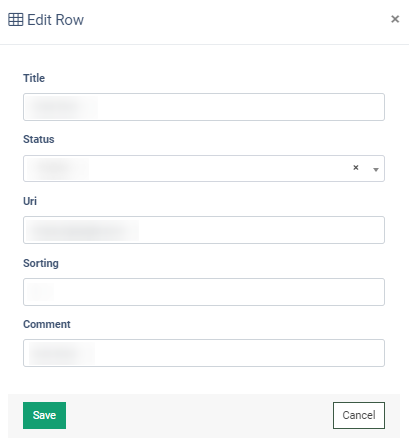Open the Status combo box
The height and width of the screenshot is (448, 409).
coord(204,168)
